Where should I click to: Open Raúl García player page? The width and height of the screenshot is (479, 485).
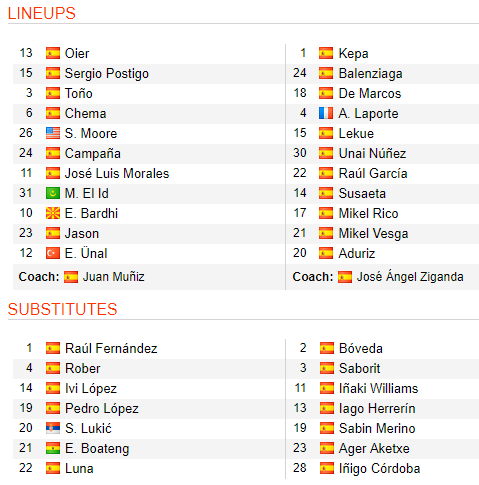373,173
